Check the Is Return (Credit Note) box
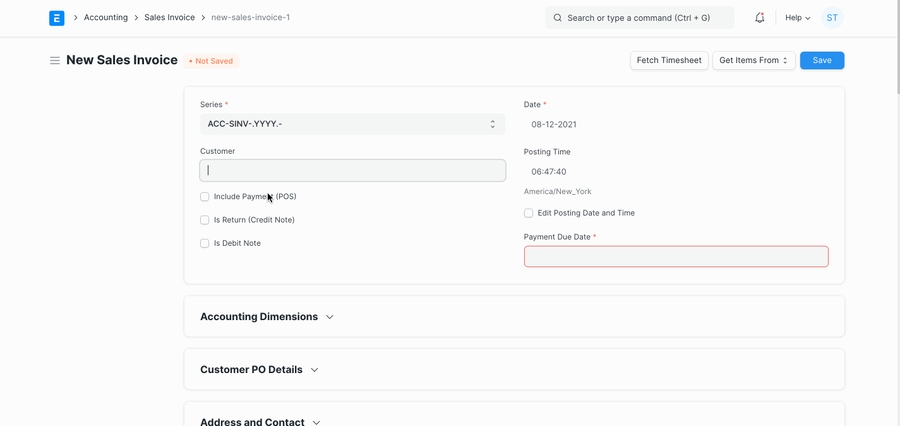The width and height of the screenshot is (900, 426). [x=205, y=220]
